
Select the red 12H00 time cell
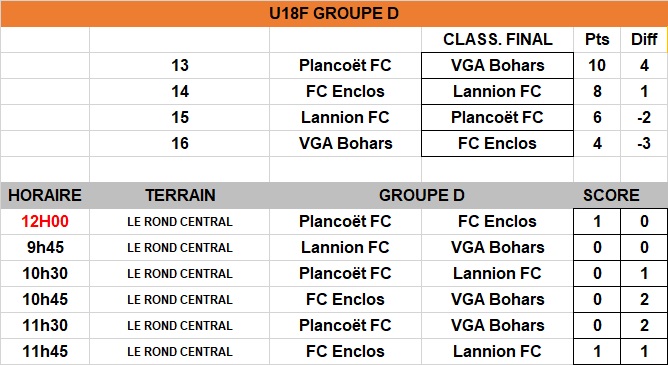[45, 221]
